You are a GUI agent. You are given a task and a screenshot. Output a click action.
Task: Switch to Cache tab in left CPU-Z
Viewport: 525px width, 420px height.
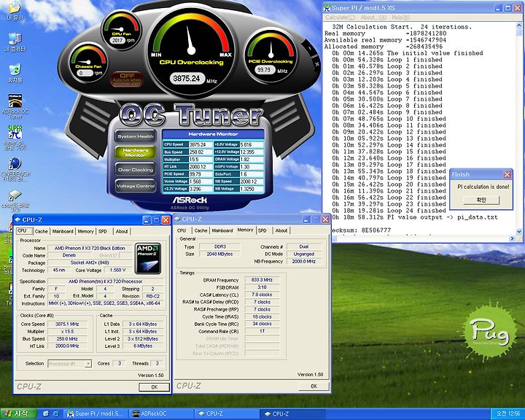point(41,231)
